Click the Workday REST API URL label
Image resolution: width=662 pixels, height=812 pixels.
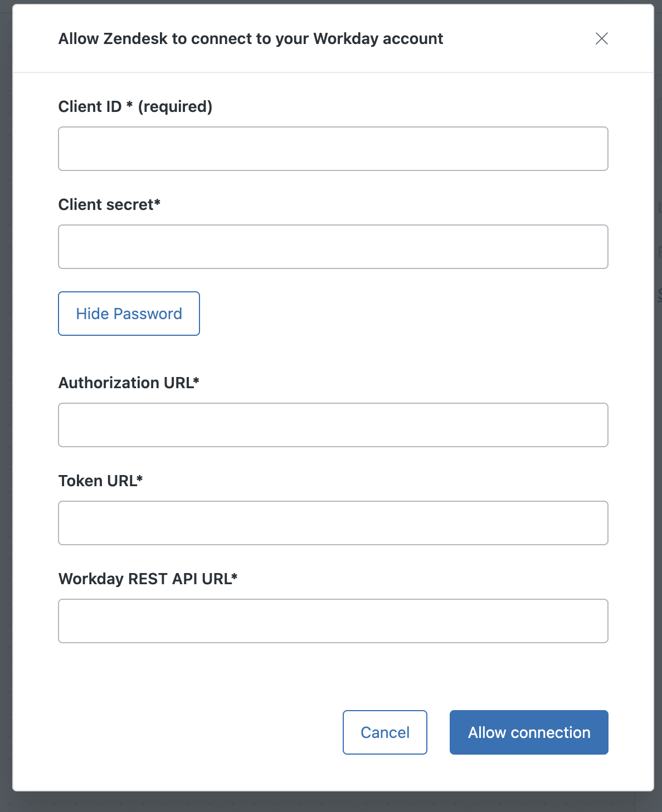pyautogui.click(x=144, y=579)
